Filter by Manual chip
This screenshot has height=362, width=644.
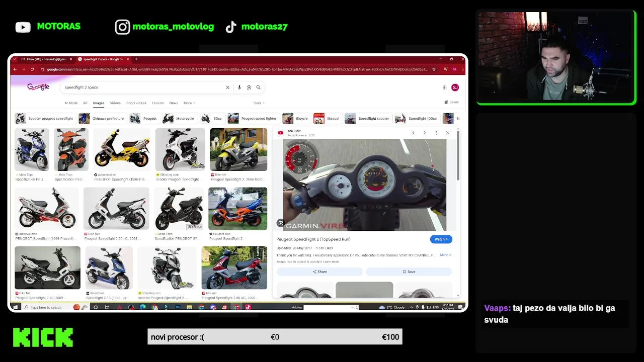pyautogui.click(x=327, y=119)
